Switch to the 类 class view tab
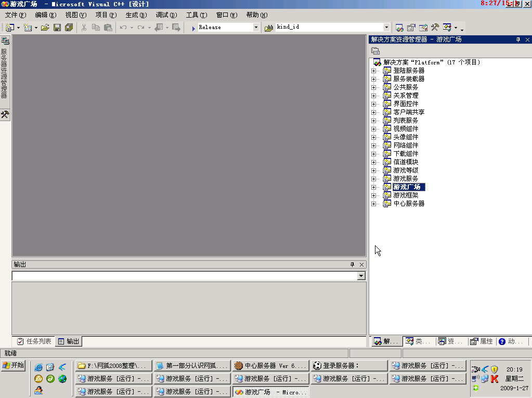532x398 pixels. [x=418, y=341]
